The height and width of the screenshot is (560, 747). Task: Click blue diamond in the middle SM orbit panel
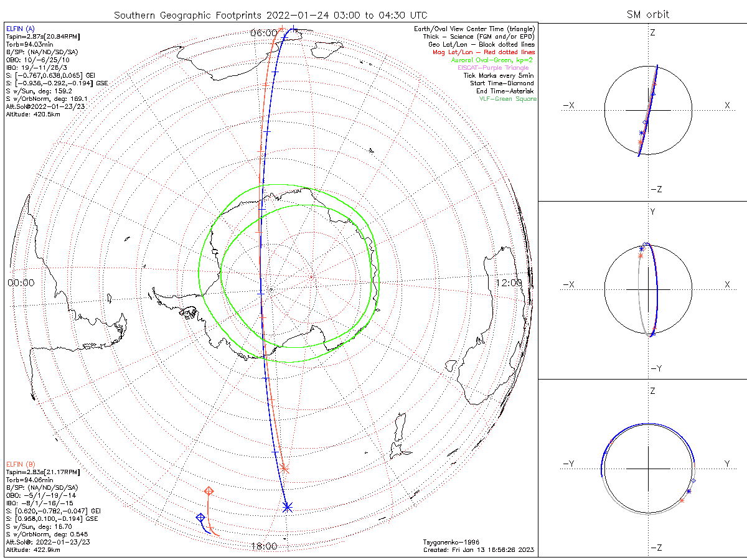point(646,245)
